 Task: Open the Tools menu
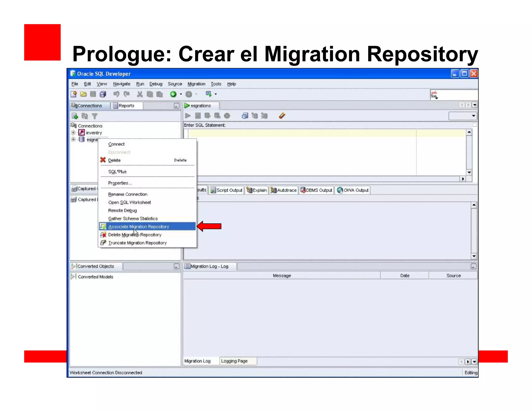[x=216, y=84]
